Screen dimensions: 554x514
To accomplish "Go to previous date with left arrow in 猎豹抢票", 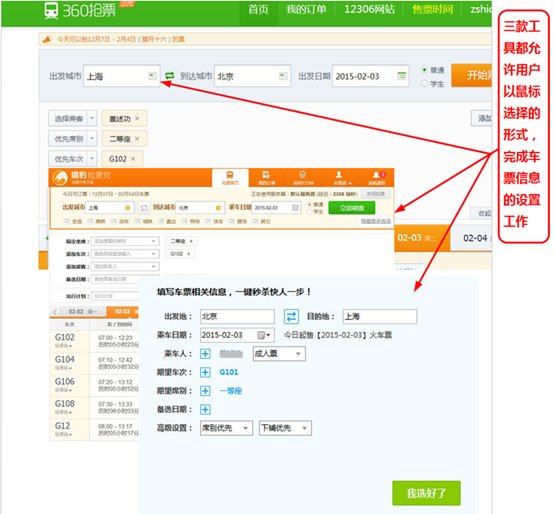I will tap(55, 312).
